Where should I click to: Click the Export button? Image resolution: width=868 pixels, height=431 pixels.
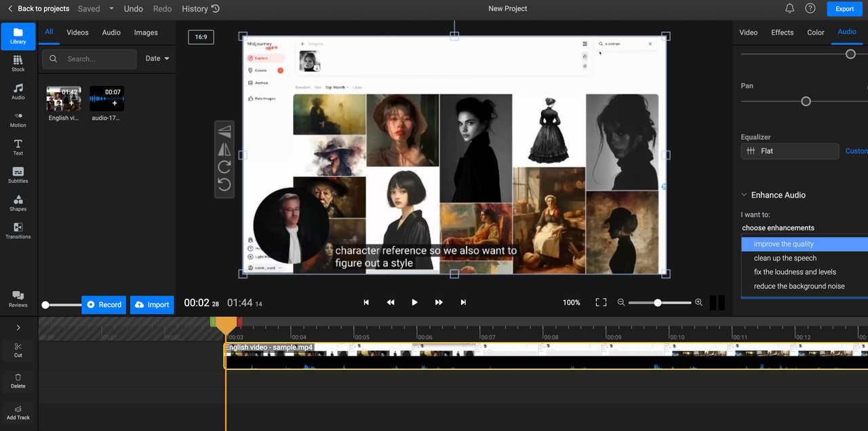click(844, 9)
